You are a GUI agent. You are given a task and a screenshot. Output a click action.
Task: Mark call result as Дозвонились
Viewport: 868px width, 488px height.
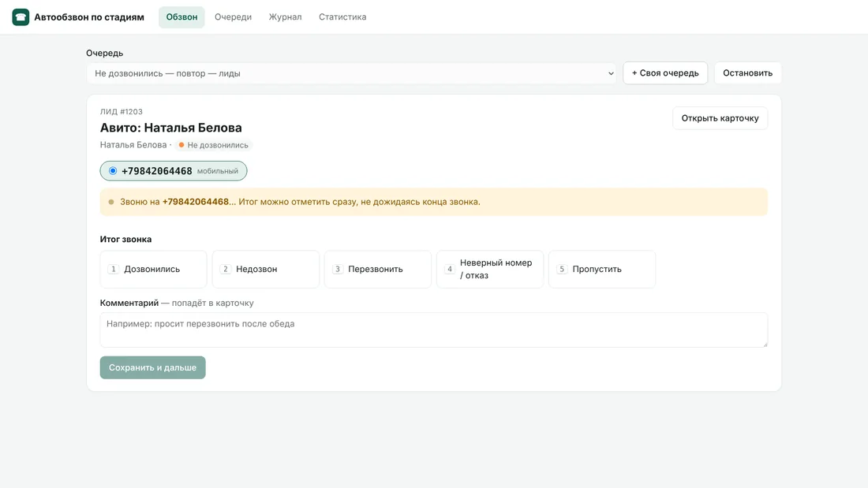153,270
